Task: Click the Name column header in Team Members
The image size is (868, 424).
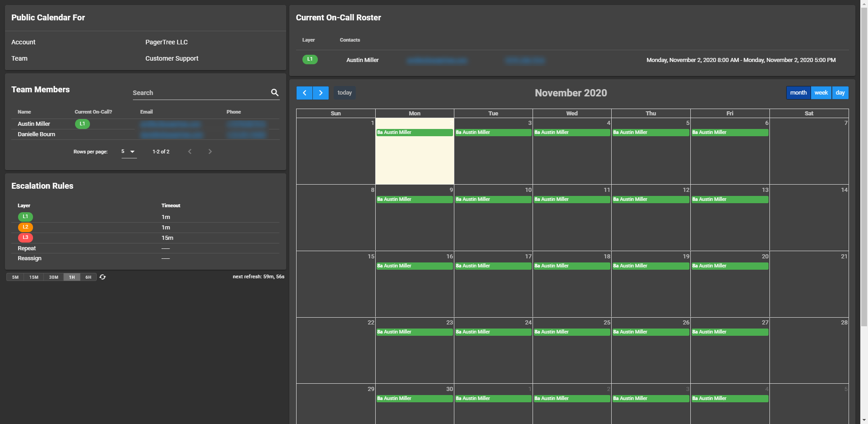Action: (x=24, y=112)
